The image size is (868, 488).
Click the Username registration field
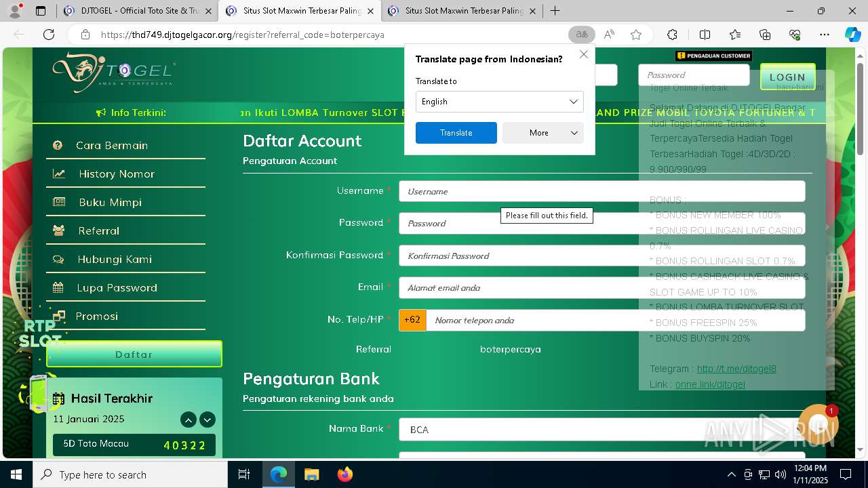point(602,191)
